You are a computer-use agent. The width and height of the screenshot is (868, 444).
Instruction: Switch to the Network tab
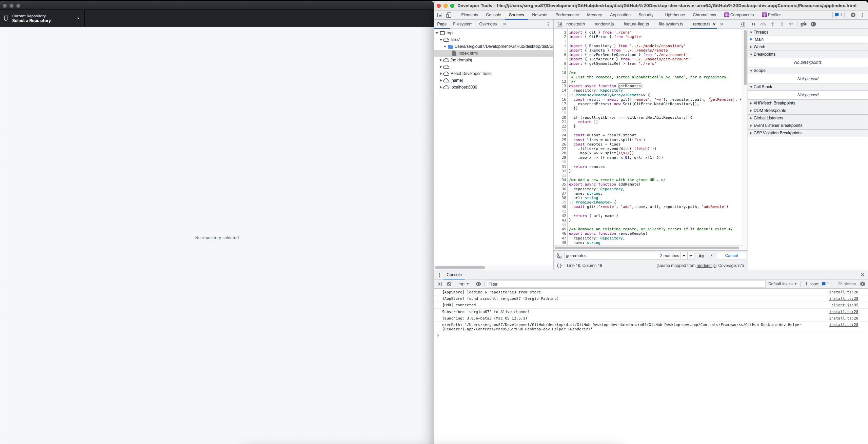[x=539, y=15]
